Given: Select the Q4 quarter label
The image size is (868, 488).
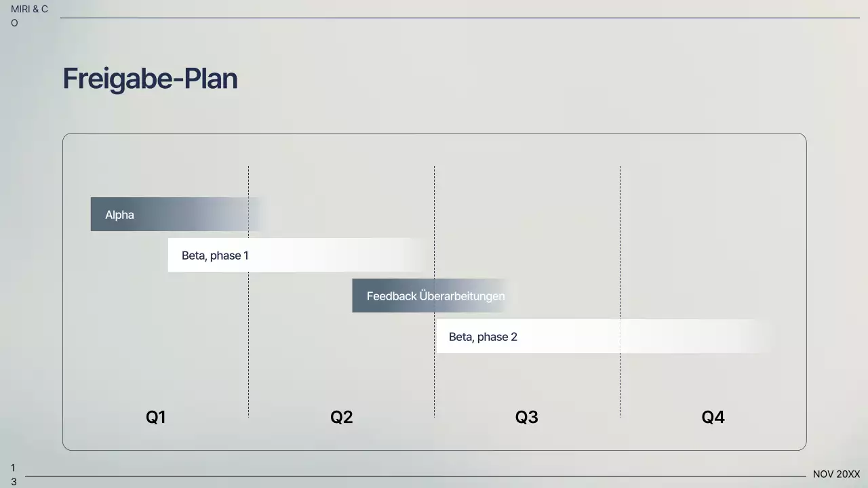Looking at the screenshot, I should click(x=713, y=417).
